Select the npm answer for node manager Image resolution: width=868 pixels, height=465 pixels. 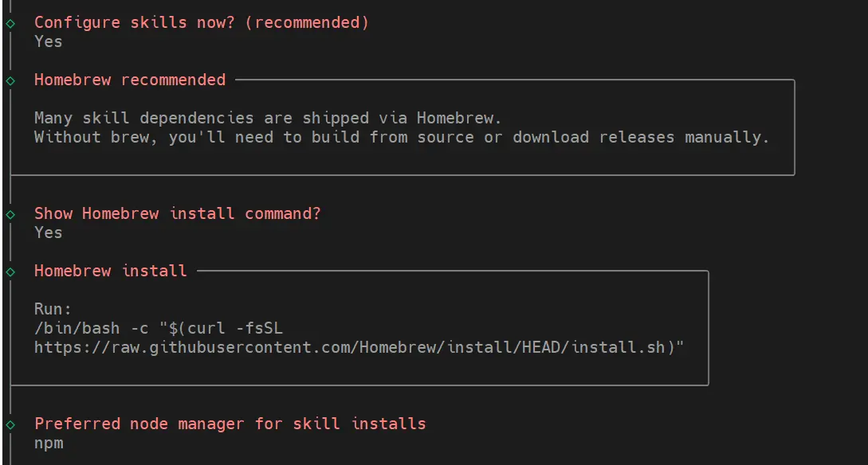tap(48, 444)
